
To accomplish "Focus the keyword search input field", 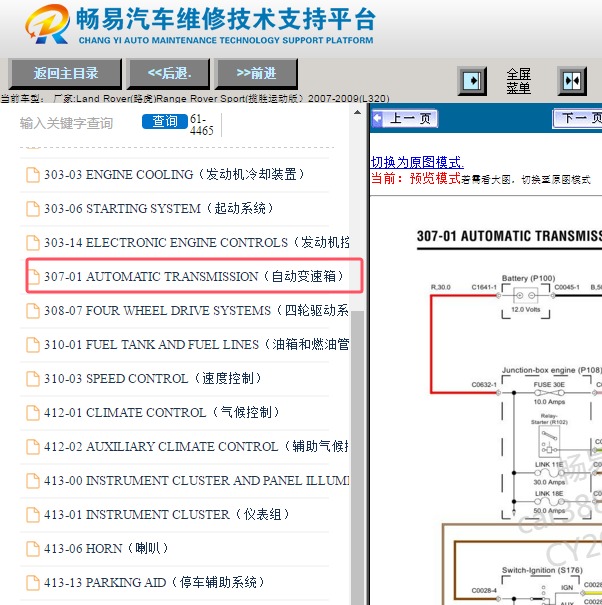I will pyautogui.click(x=79, y=123).
